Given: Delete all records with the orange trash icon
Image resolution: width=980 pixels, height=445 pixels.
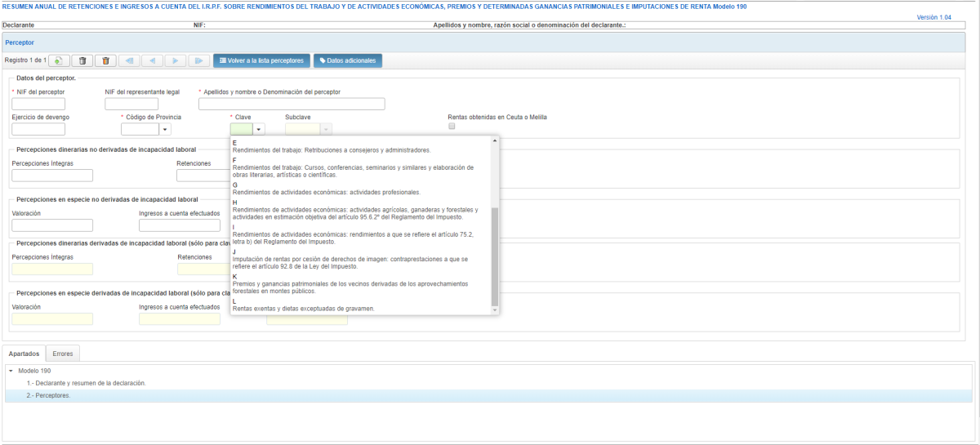Looking at the screenshot, I should tap(105, 60).
